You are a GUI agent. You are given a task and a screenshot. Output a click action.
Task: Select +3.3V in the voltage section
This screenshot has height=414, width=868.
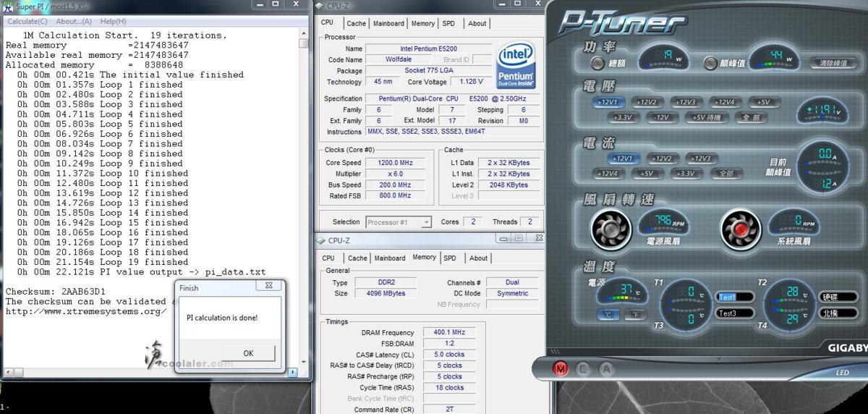pyautogui.click(x=625, y=117)
